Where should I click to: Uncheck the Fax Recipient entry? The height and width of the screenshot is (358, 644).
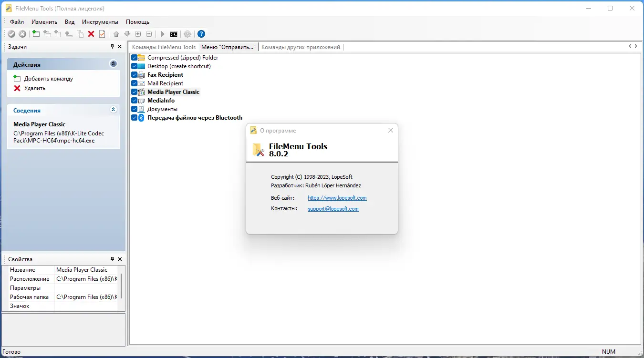point(133,74)
